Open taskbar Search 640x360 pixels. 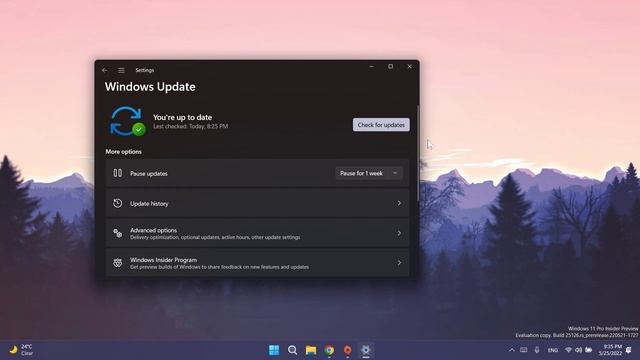pos(292,350)
